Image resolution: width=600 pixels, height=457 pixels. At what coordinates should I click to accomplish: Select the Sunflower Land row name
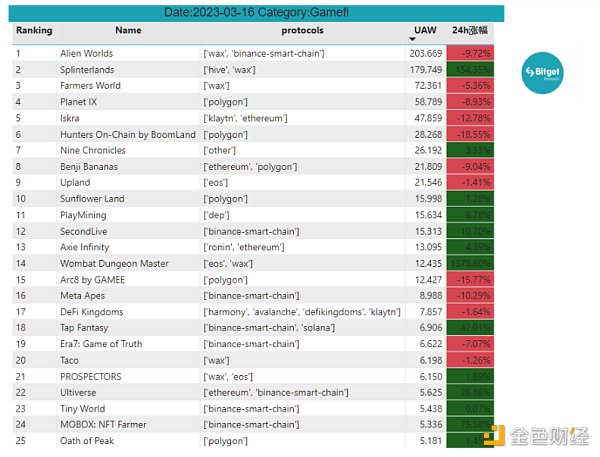[x=93, y=198]
